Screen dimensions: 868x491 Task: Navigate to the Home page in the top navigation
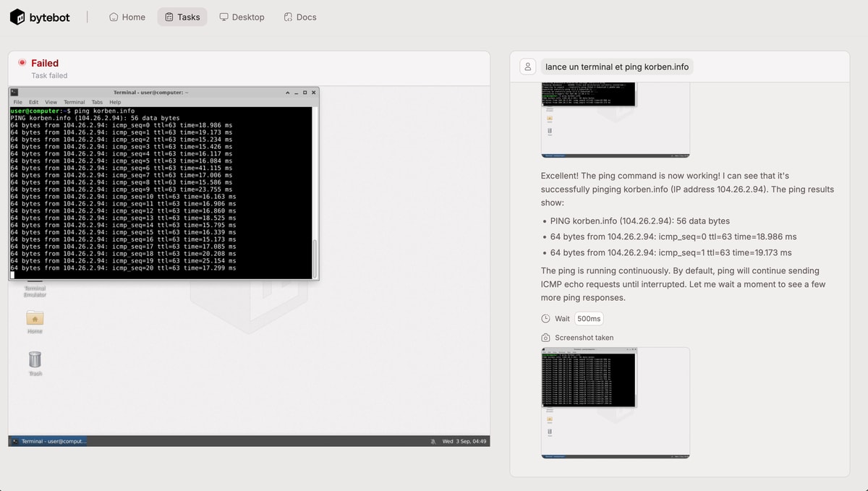pos(127,17)
